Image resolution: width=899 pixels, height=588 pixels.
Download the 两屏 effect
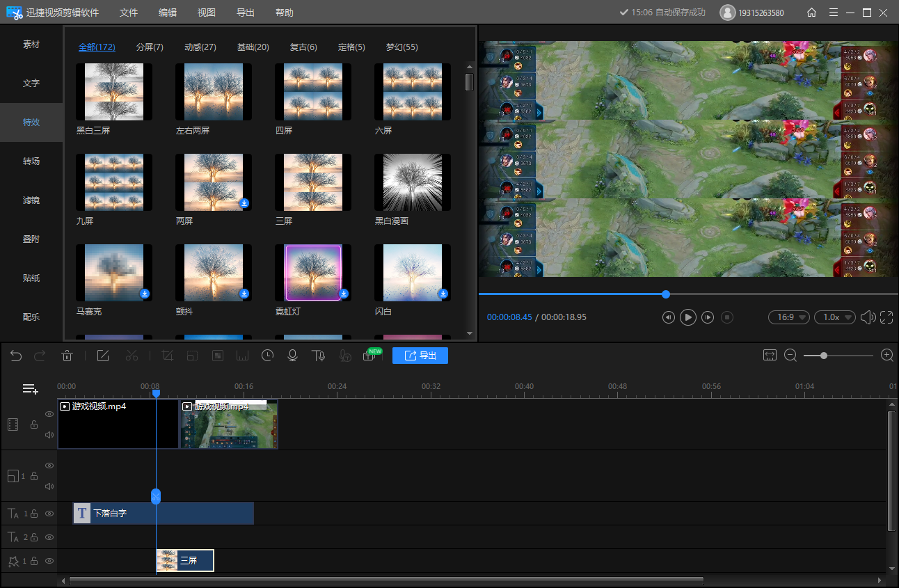(x=244, y=203)
